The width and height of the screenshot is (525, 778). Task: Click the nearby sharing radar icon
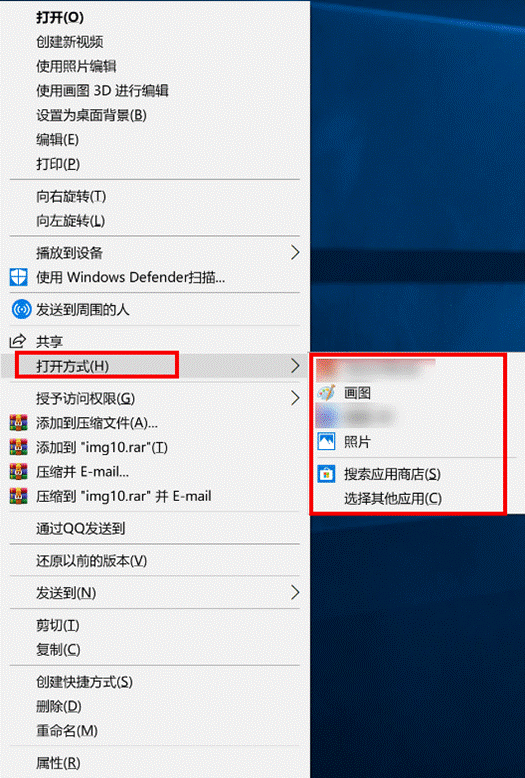click(21, 310)
